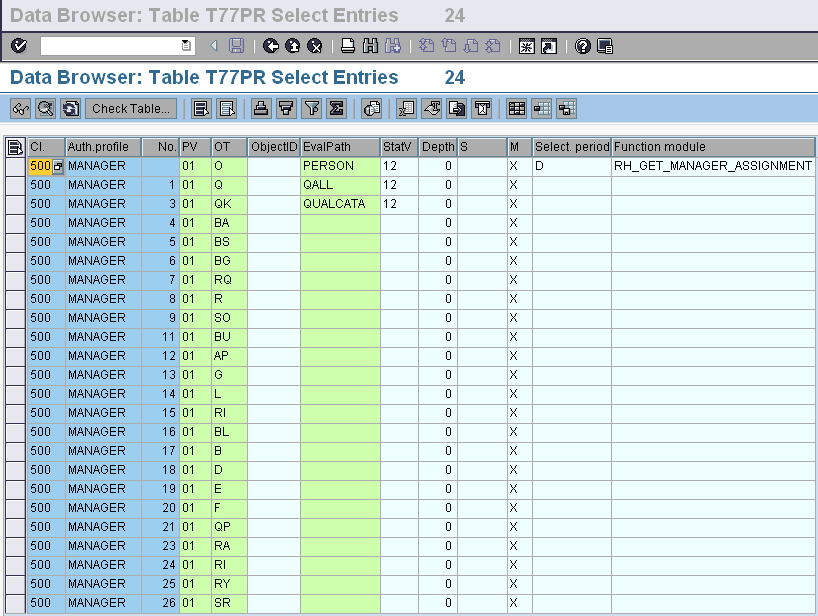
Task: Click the D cell under Select. period
Action: (572, 166)
